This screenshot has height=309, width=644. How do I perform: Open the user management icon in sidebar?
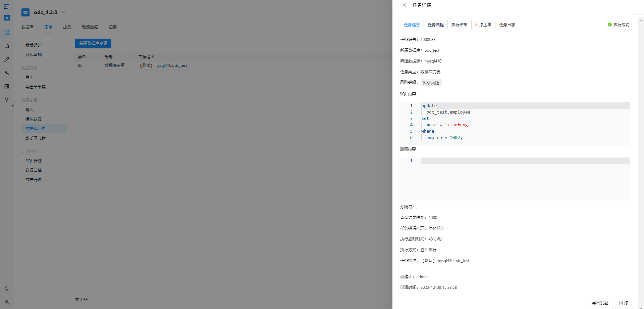7,73
